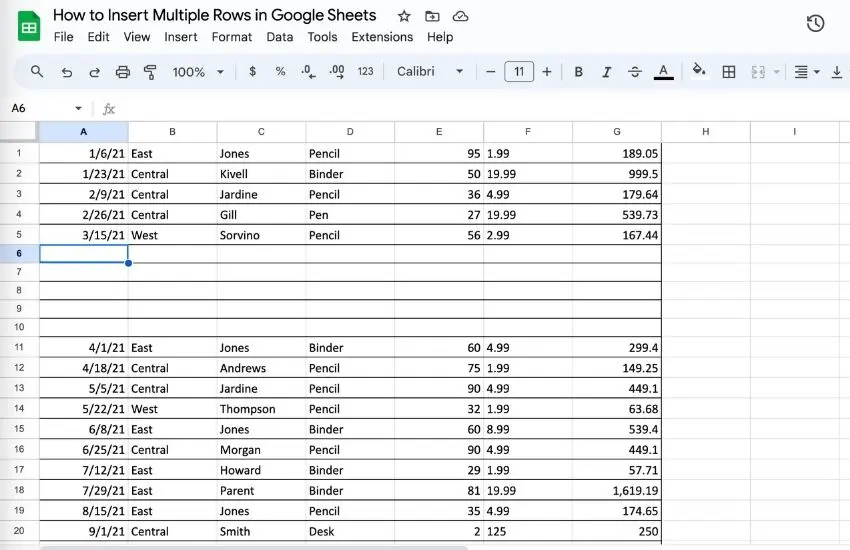This screenshot has width=850, height=550.
Task: Select cell containing Thompson
Action: (261, 409)
